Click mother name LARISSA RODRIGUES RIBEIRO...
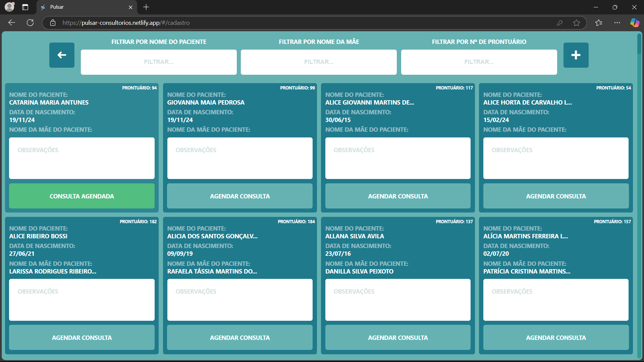Viewport: 644px width, 362px height. click(53, 271)
